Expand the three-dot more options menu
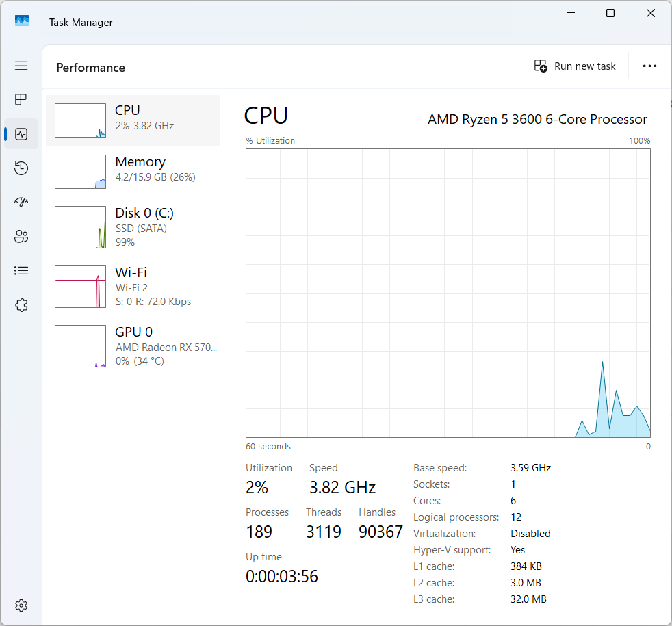Viewport: 672px width, 626px height. (649, 66)
